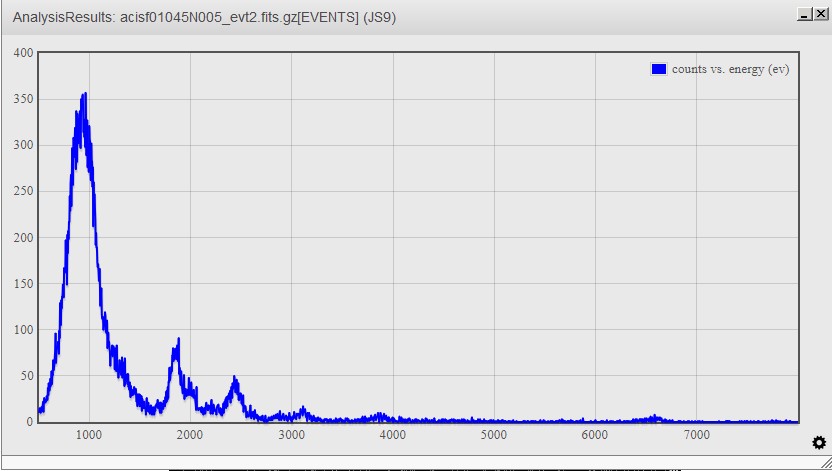832x471 pixels.
Task: Click the 4000 x-axis tick label
Action: (392, 435)
